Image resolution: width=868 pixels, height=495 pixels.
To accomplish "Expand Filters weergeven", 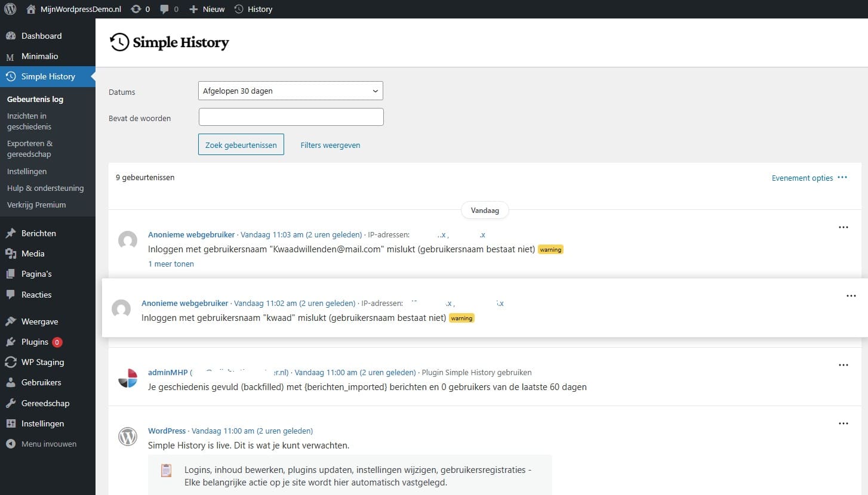I will point(330,145).
